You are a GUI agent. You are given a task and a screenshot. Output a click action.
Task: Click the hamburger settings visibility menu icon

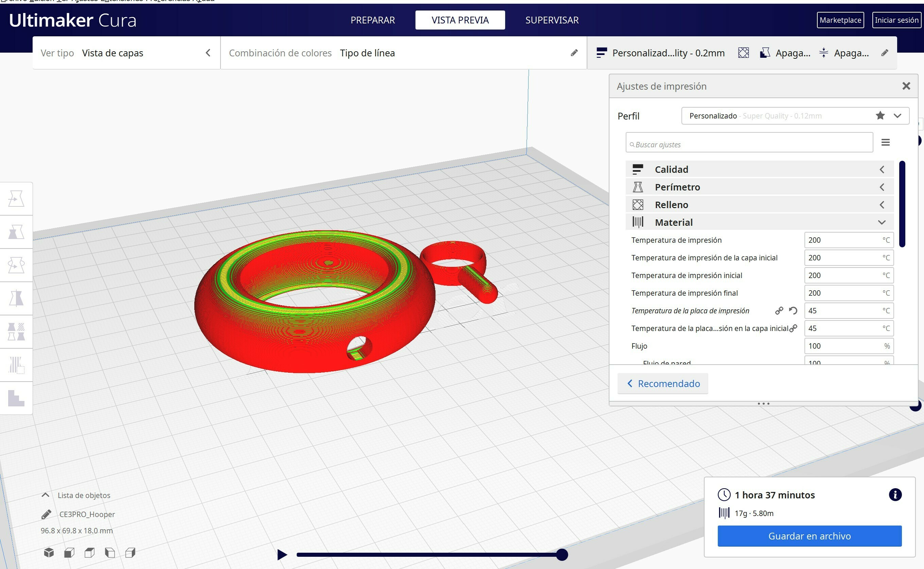[885, 142]
